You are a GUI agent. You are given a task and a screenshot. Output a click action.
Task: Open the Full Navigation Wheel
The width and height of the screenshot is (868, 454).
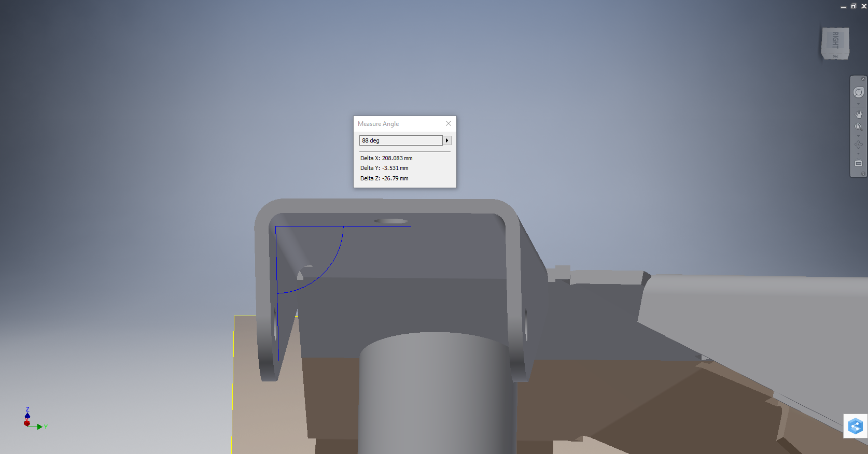tap(859, 92)
